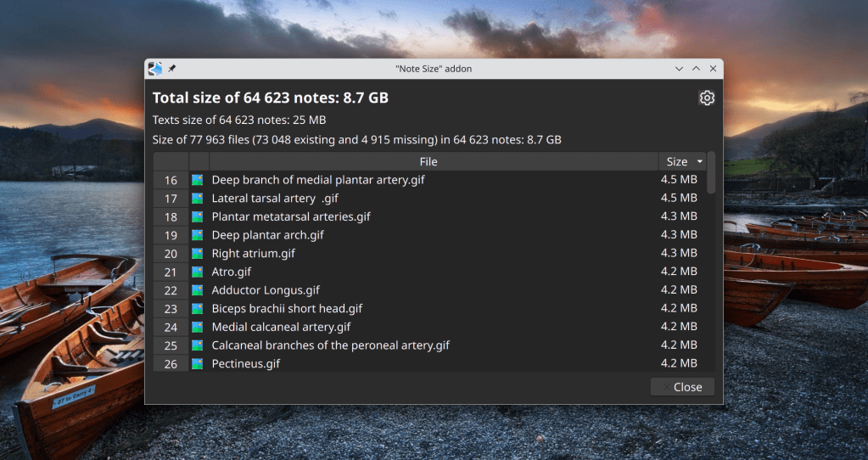
Task: Click size cell of Deep branch of medial plantar artery.gif
Action: click(679, 180)
